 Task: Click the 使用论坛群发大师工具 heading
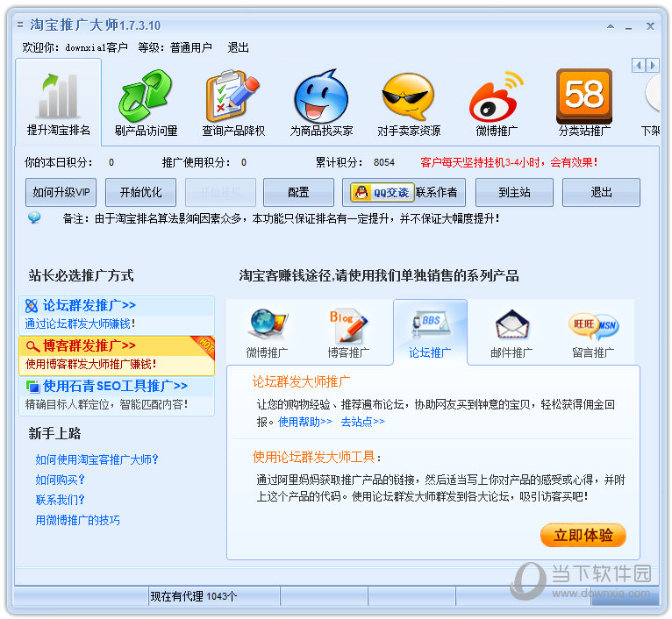coord(314,457)
